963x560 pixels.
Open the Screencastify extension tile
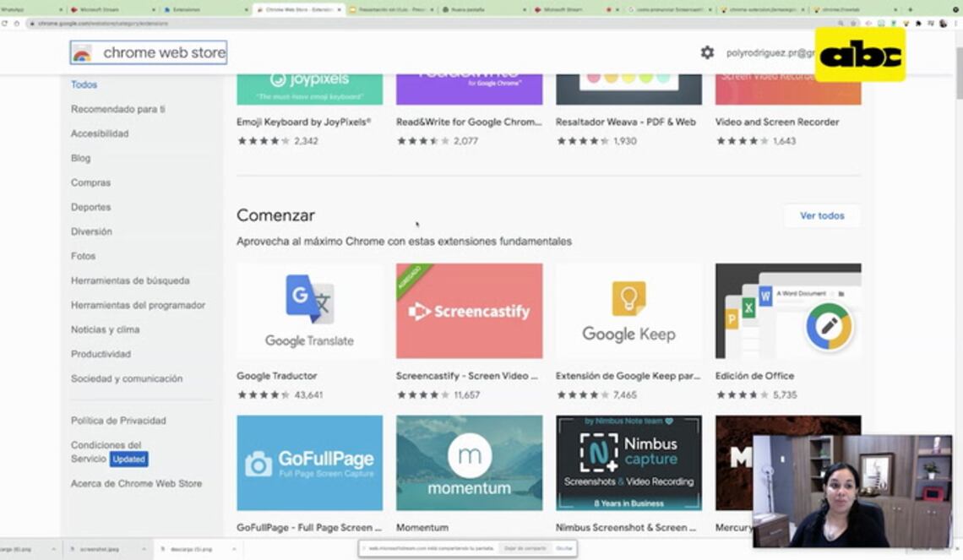469,311
